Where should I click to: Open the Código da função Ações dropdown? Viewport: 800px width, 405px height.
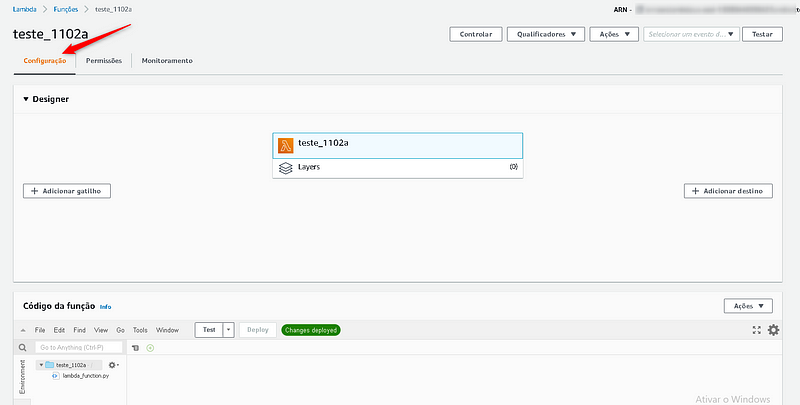coord(748,306)
